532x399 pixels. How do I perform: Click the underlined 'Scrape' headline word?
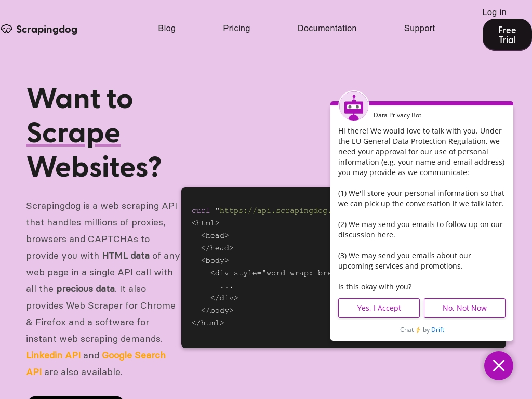click(73, 134)
